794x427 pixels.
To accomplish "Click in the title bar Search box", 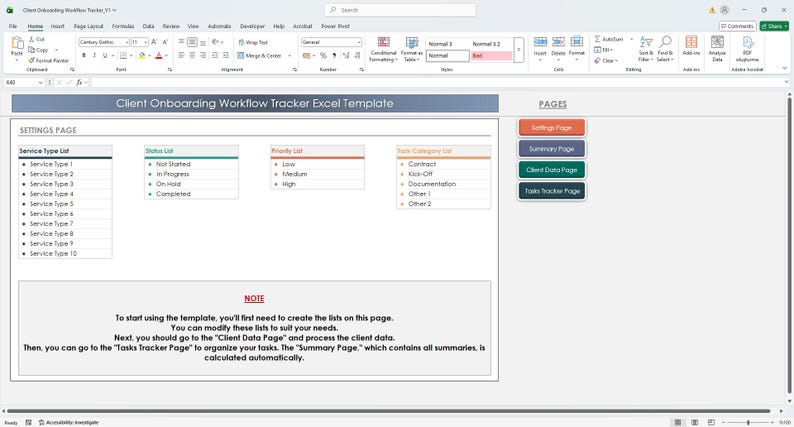I will tap(400, 10).
